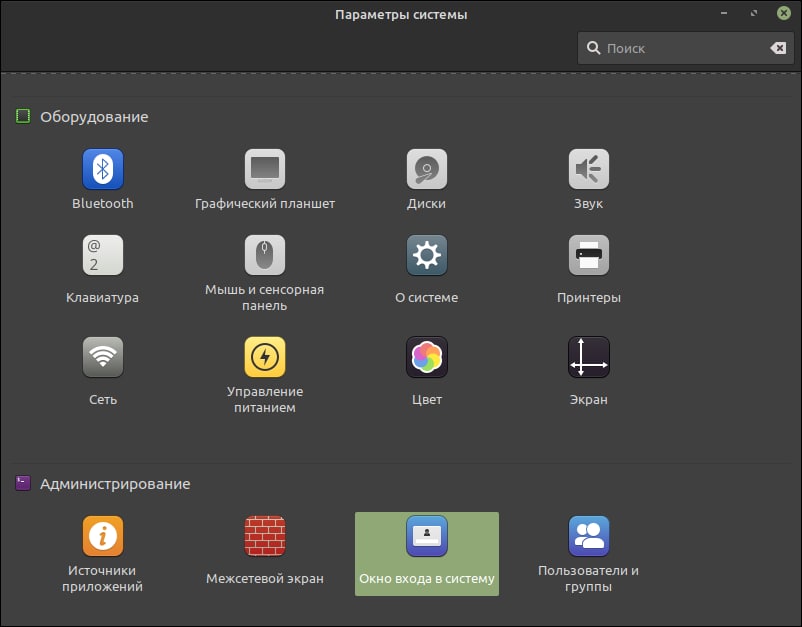Open Графический планшет settings icon
Image resolution: width=802 pixels, height=627 pixels.
264,169
